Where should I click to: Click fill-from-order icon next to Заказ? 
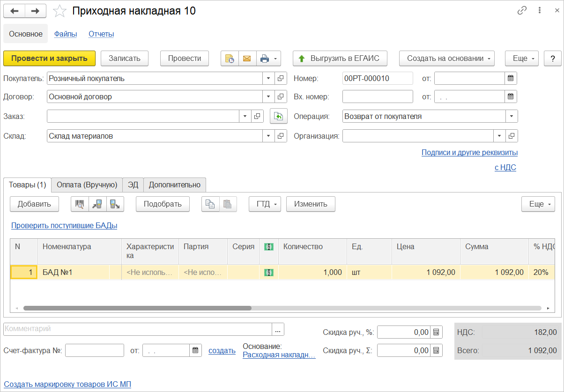point(278,116)
